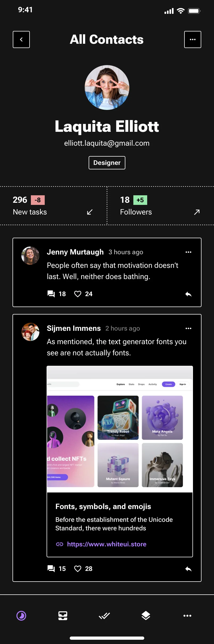This screenshot has width=214, height=644.
Task: Open more options on Sijmen Immens's post
Action: [188, 328]
